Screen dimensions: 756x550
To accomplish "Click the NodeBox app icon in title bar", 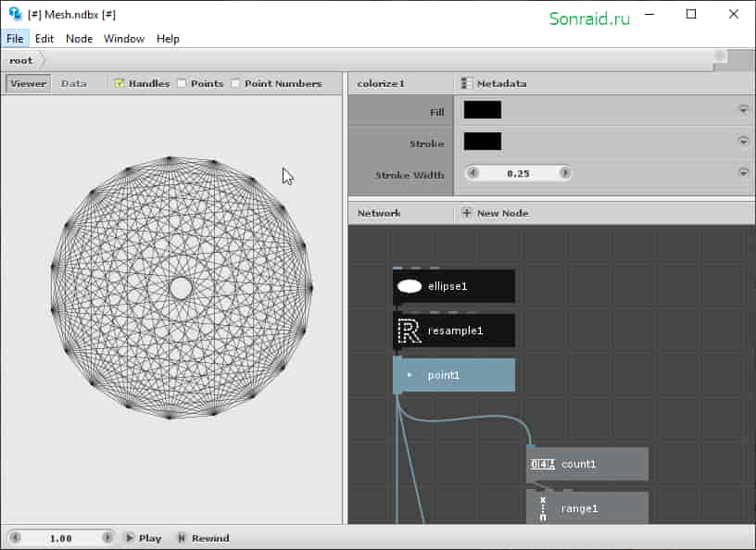I will click(15, 14).
